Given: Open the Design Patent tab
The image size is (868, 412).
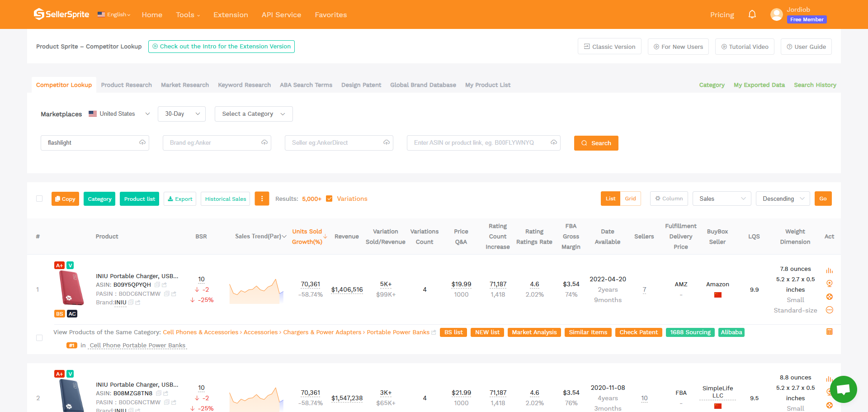Looking at the screenshot, I should point(361,85).
